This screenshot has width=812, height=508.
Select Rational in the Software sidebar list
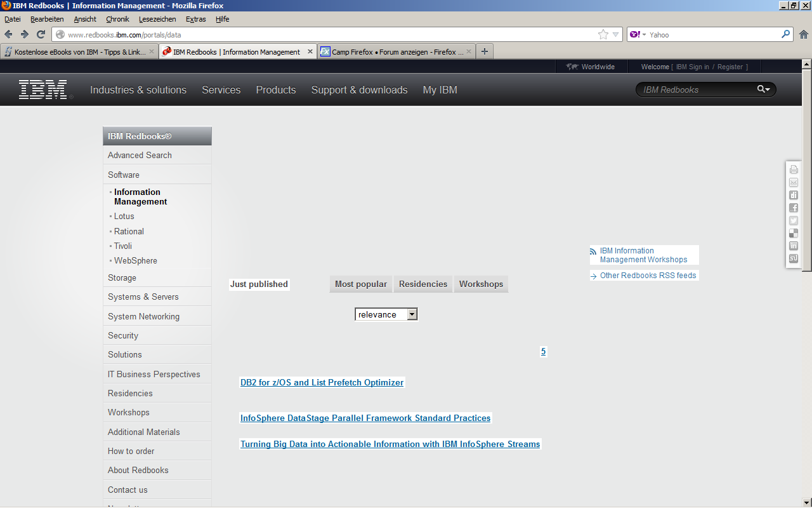click(129, 231)
